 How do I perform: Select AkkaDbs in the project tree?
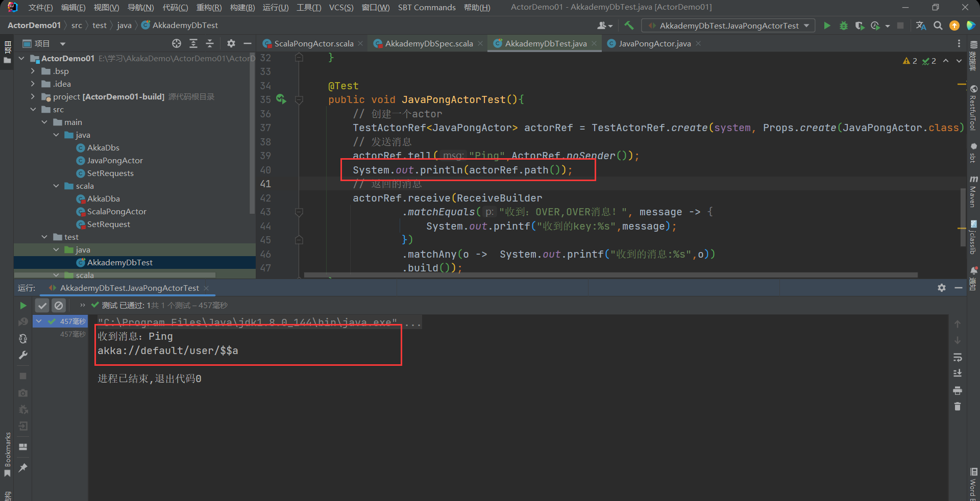(x=103, y=147)
